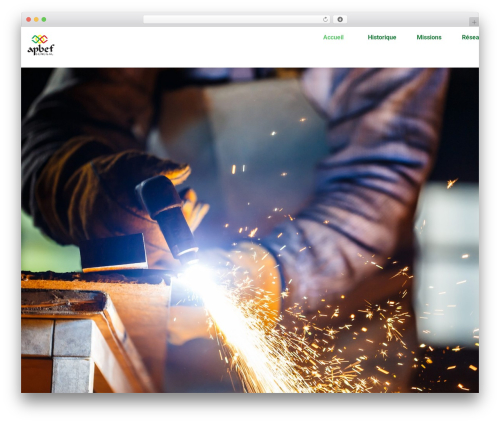Open the downloads icon beside address bar
The width and height of the screenshot is (500, 423).
point(340,20)
